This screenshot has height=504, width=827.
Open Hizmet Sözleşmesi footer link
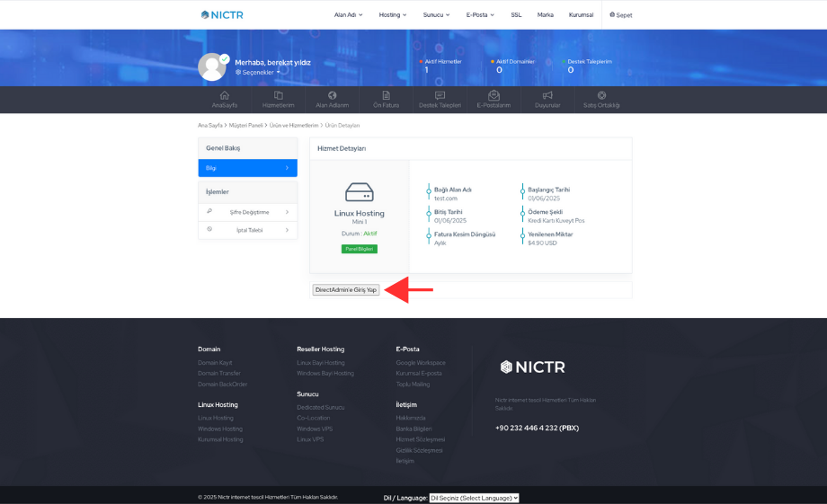click(421, 439)
